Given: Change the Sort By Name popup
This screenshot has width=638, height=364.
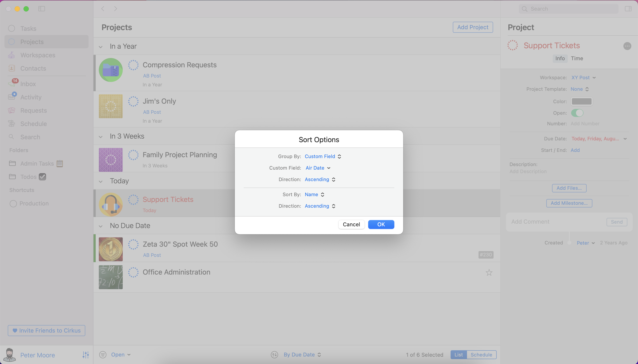Looking at the screenshot, I should pos(314,194).
